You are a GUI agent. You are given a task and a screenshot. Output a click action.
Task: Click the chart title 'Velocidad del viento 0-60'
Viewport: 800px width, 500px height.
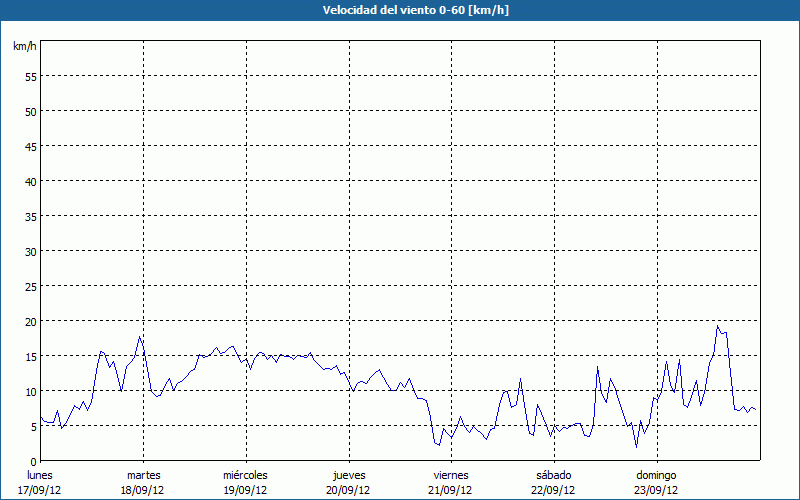pyautogui.click(x=400, y=10)
